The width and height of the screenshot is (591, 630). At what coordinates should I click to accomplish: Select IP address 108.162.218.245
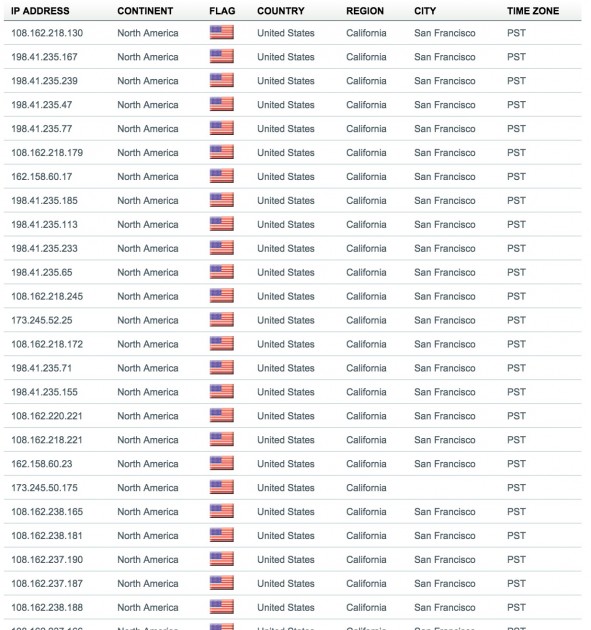pyautogui.click(x=47, y=296)
